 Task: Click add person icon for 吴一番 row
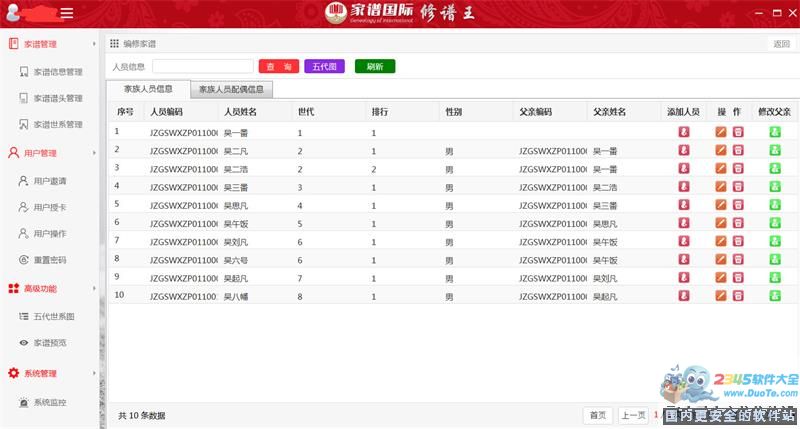[x=684, y=132]
